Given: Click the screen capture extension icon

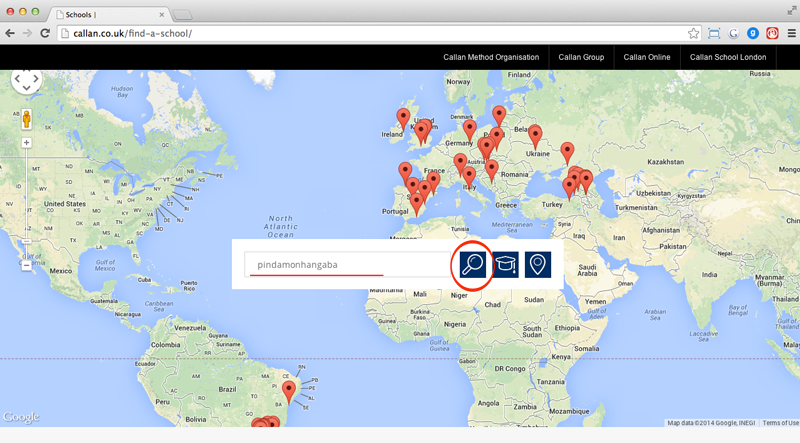Looking at the screenshot, I should [x=714, y=34].
